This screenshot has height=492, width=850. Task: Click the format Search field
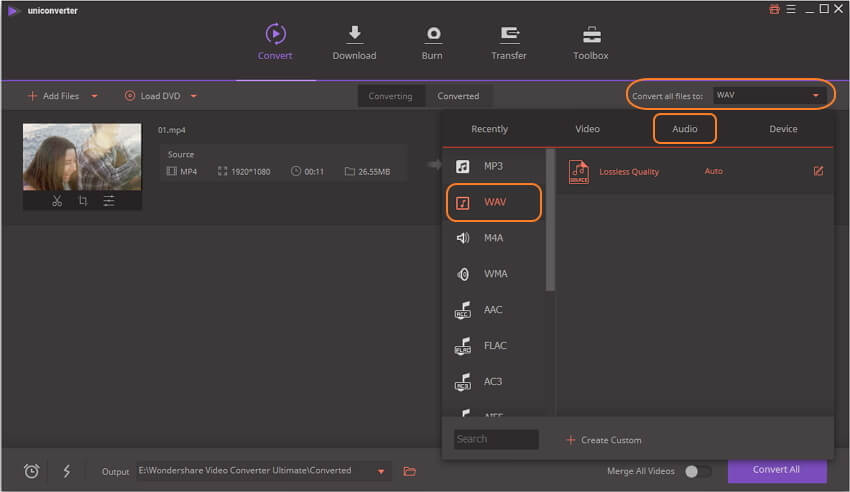point(496,439)
